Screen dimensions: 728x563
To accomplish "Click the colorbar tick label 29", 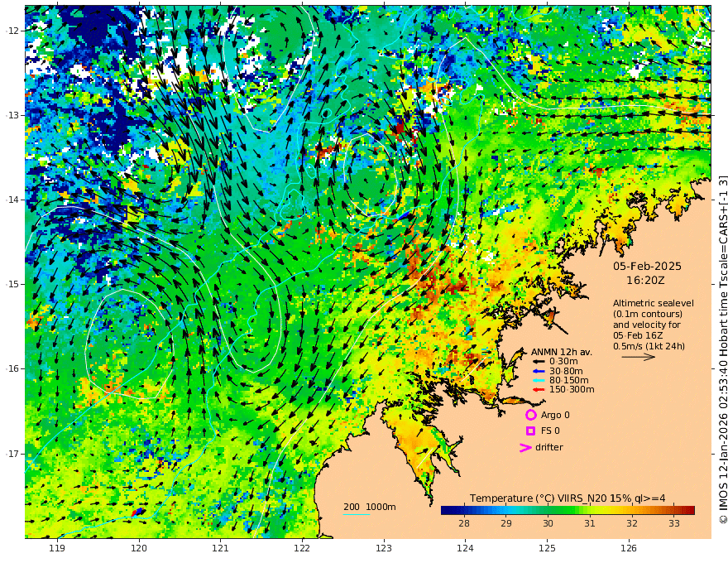I will 506,523.
